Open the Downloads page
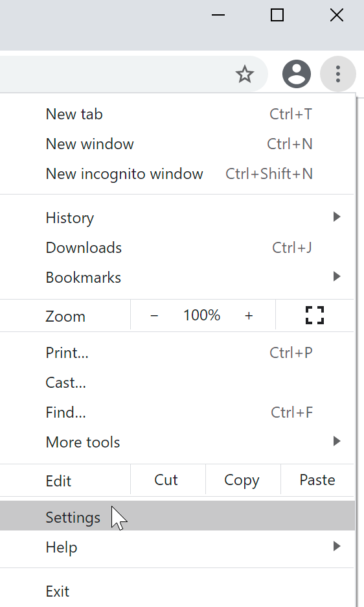The height and width of the screenshot is (607, 364). (177, 248)
